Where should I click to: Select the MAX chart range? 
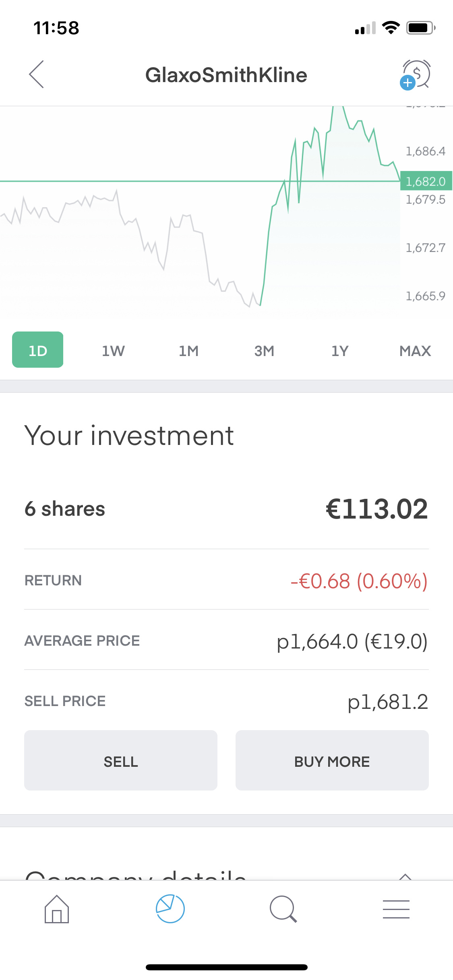point(415,351)
